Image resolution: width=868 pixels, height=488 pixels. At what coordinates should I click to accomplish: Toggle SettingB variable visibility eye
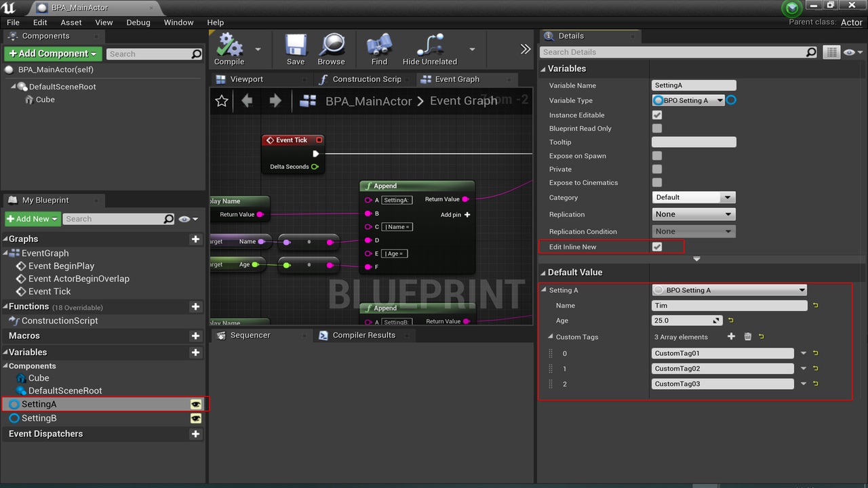pos(196,418)
